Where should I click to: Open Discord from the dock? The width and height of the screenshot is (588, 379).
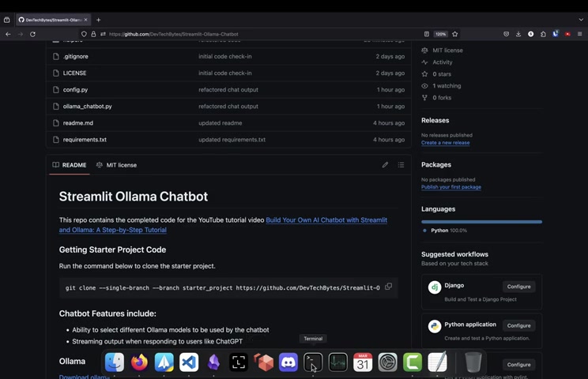pyautogui.click(x=288, y=362)
